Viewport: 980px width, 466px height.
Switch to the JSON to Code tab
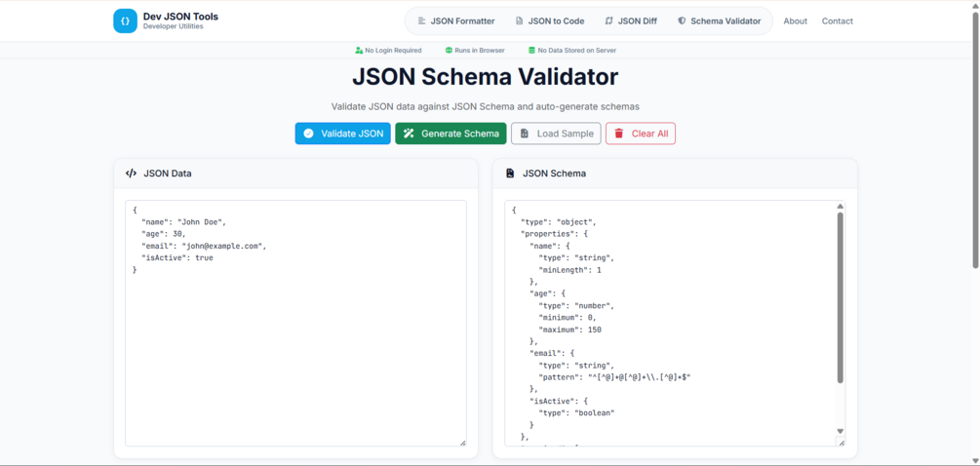(549, 20)
